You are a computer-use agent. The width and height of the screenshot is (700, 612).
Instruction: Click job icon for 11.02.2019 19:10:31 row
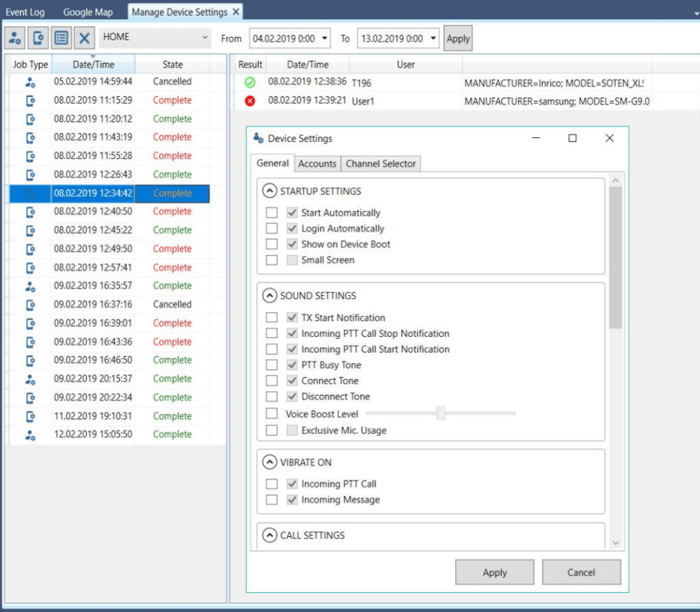click(x=30, y=417)
